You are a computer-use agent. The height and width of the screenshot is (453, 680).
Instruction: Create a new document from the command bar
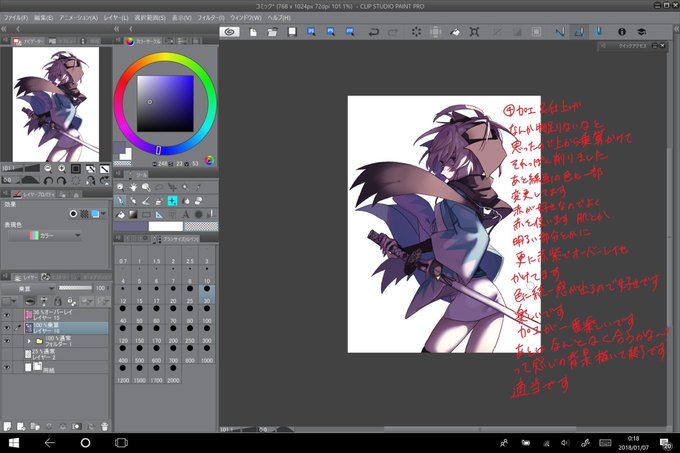point(253,32)
